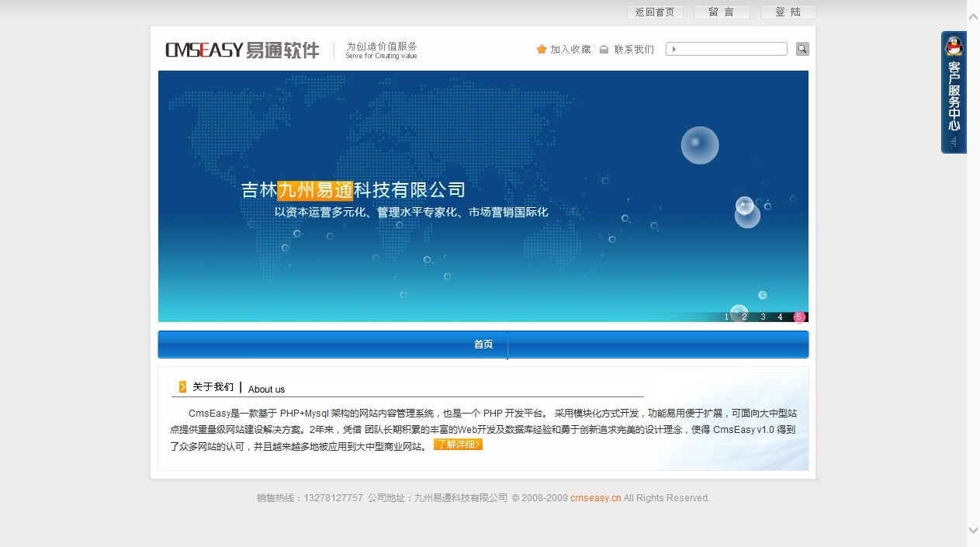
Task: Switch to banner slide 2
Action: (x=744, y=317)
